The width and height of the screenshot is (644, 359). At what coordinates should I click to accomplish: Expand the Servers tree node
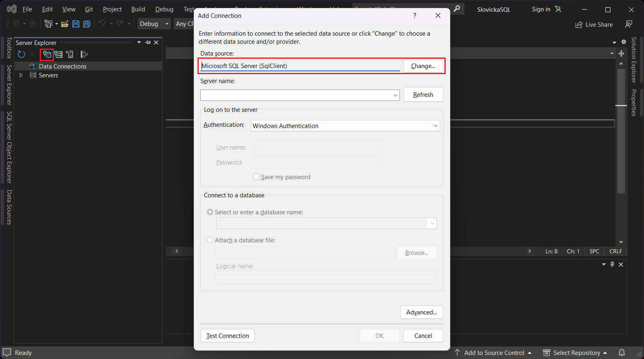coord(21,75)
